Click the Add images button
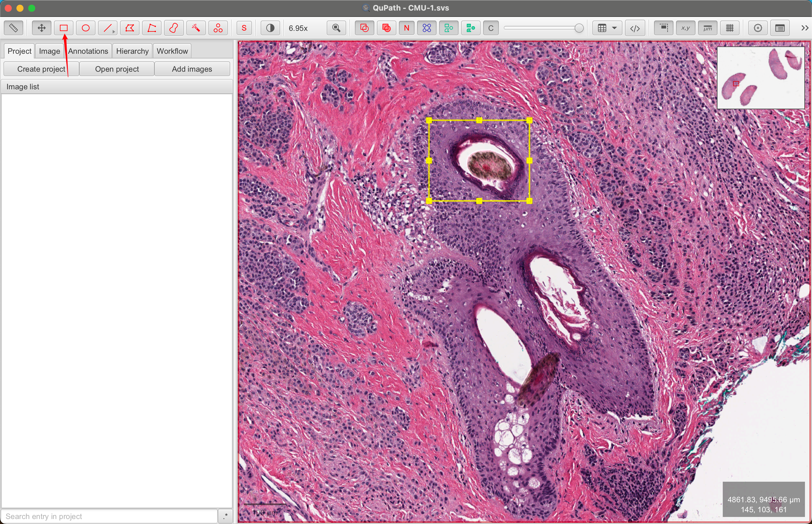The height and width of the screenshot is (524, 812). (x=192, y=69)
